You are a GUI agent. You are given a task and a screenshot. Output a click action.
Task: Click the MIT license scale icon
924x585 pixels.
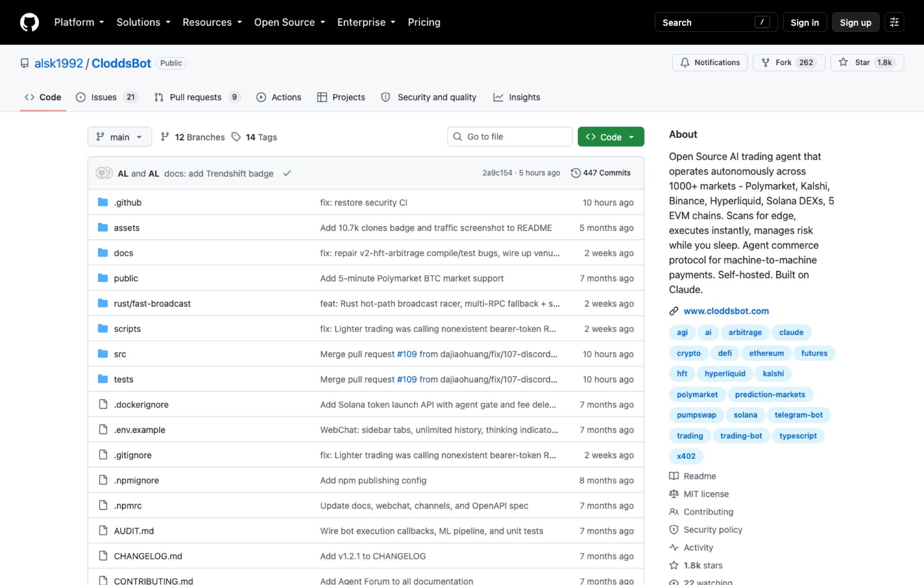coord(674,494)
